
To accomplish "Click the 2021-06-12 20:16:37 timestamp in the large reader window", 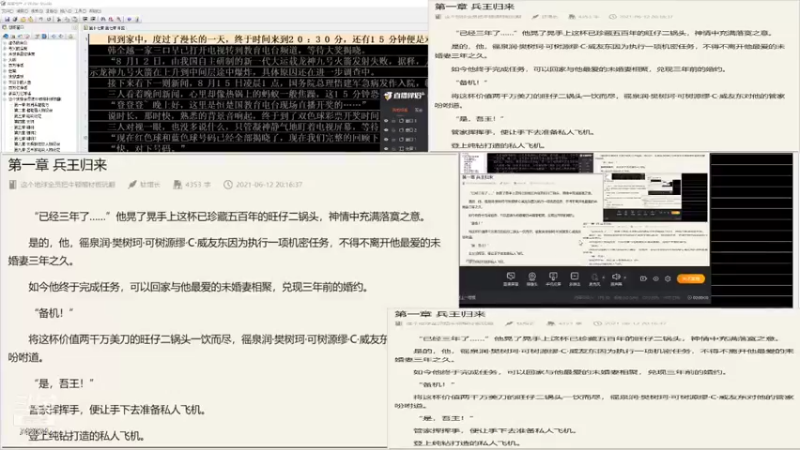I will tap(269, 185).
